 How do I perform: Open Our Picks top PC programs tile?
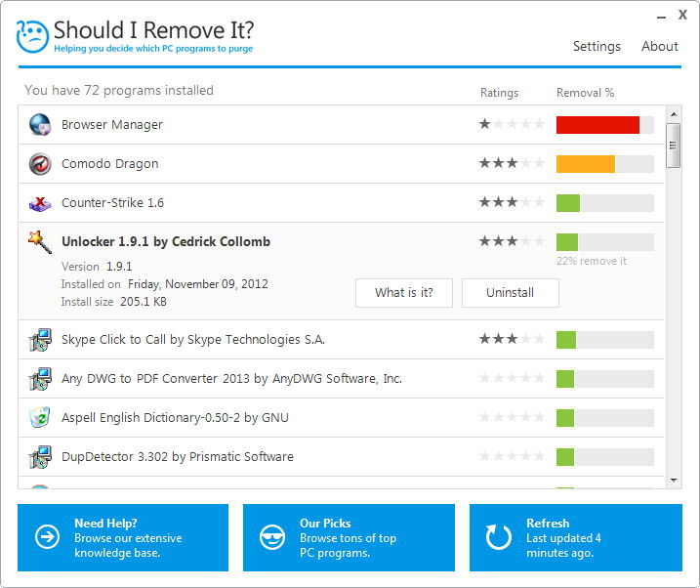click(x=349, y=537)
